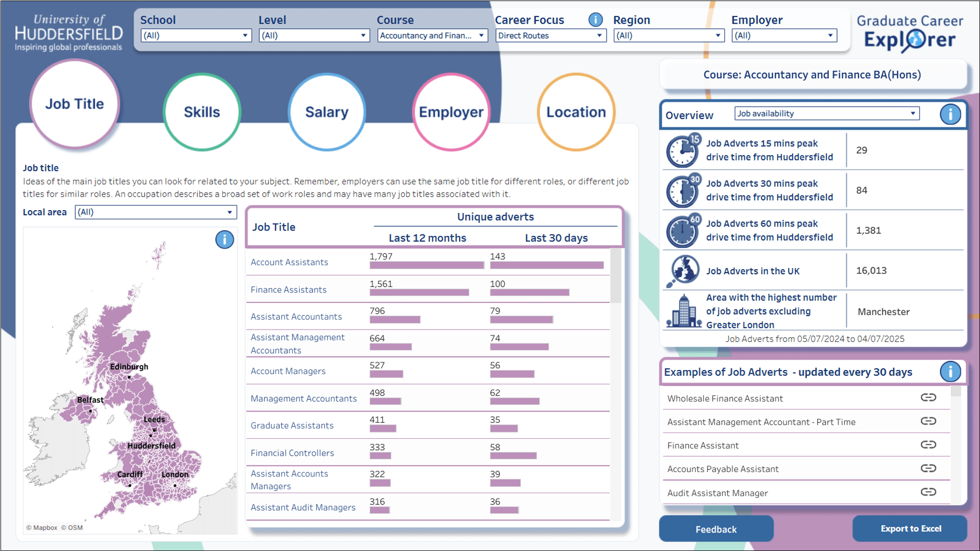This screenshot has height=551, width=980.
Task: Click the info icon beside Career Focus
Action: pyautogui.click(x=595, y=19)
